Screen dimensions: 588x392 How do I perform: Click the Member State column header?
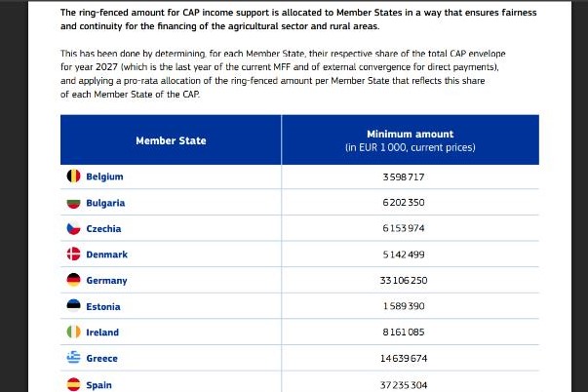coord(171,139)
